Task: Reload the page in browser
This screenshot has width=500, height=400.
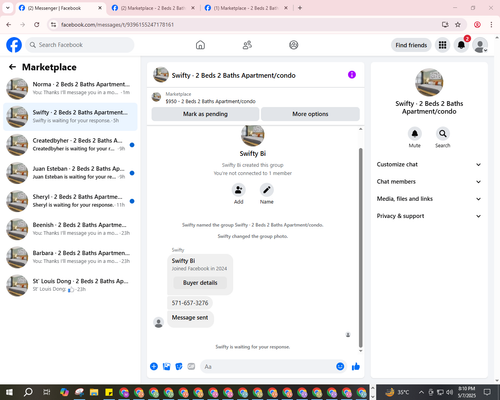Action: pyautogui.click(x=37, y=25)
